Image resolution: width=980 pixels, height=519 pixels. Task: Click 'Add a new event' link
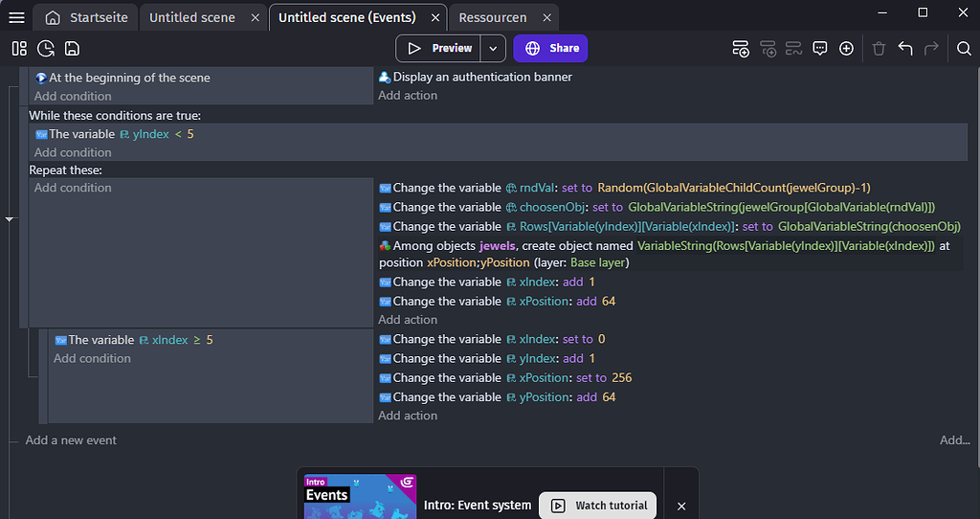click(x=71, y=440)
